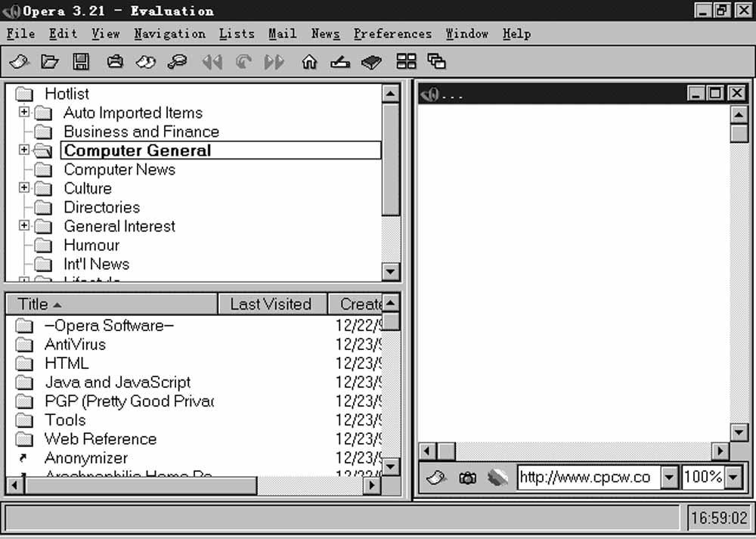Select the HTML list entry
This screenshot has height=539, width=756.
[x=67, y=364]
